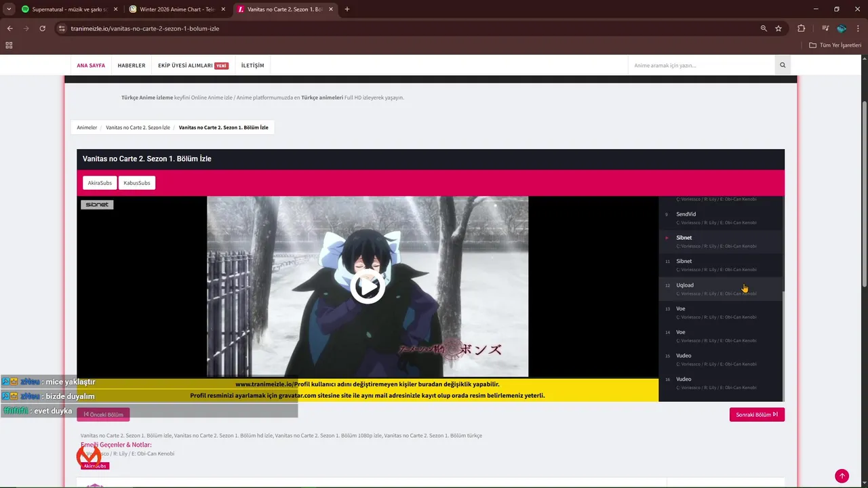Open a new tab with the plus button
868x488 pixels.
347,9
